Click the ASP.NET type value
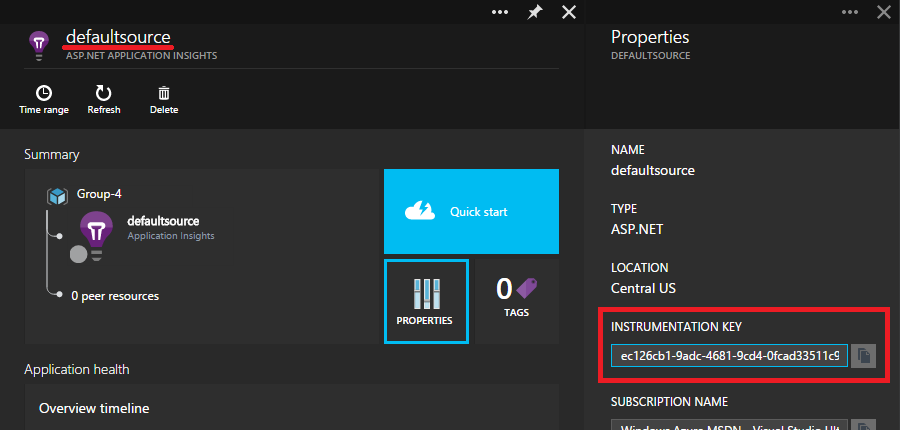Viewport: 900px width, 430px height. (637, 229)
